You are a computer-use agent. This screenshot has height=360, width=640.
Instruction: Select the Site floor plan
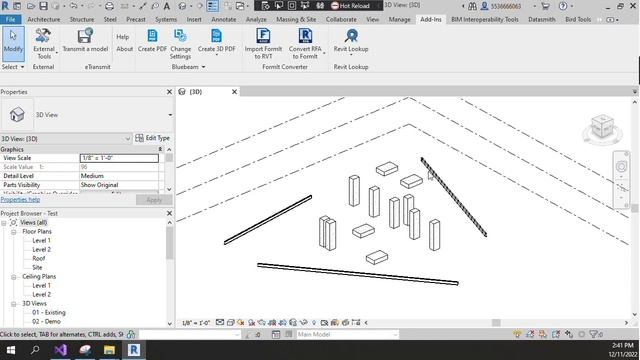click(37, 267)
